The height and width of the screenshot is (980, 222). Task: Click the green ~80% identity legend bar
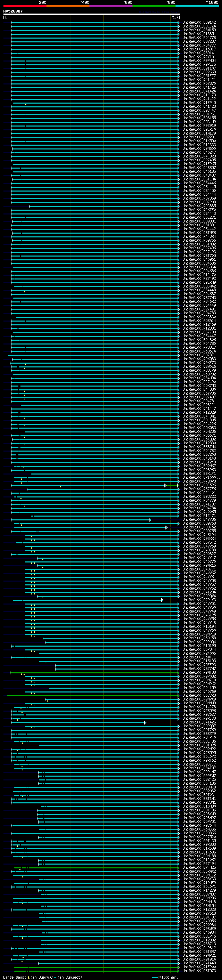point(154,6)
